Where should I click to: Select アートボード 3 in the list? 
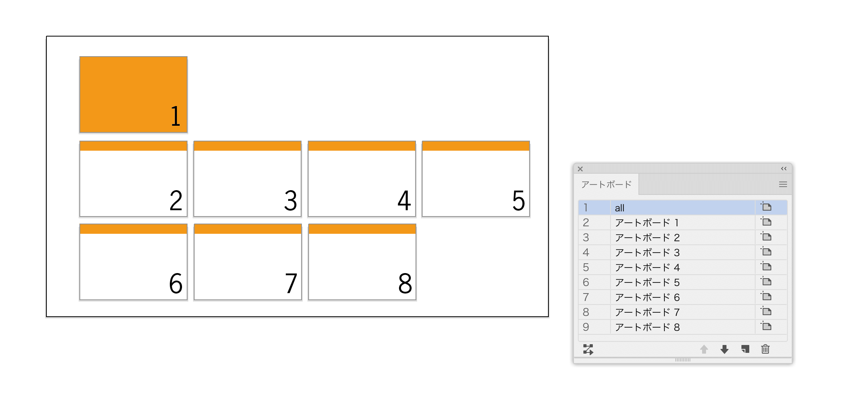pos(683,252)
